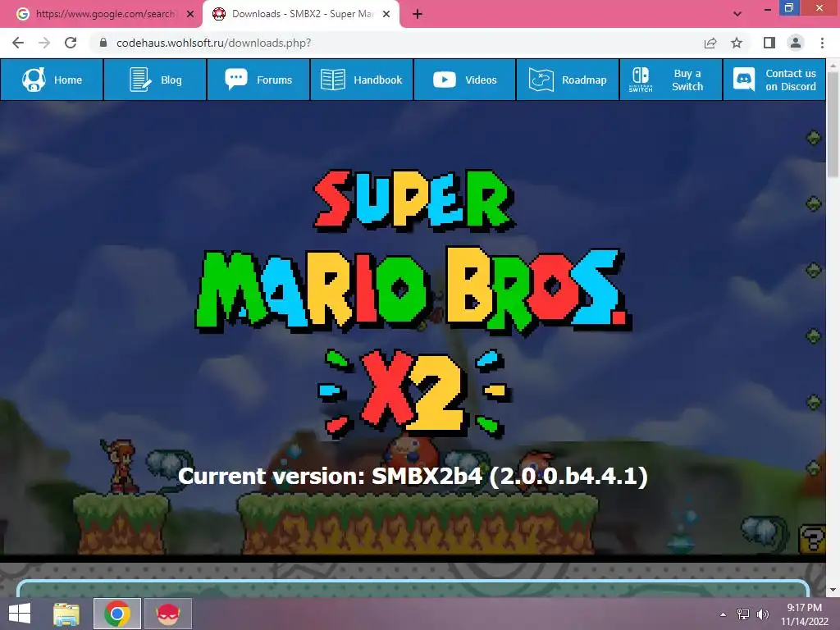Viewport: 840px width, 630px height.
Task: Click the scrollbar down arrow
Action: (833, 590)
